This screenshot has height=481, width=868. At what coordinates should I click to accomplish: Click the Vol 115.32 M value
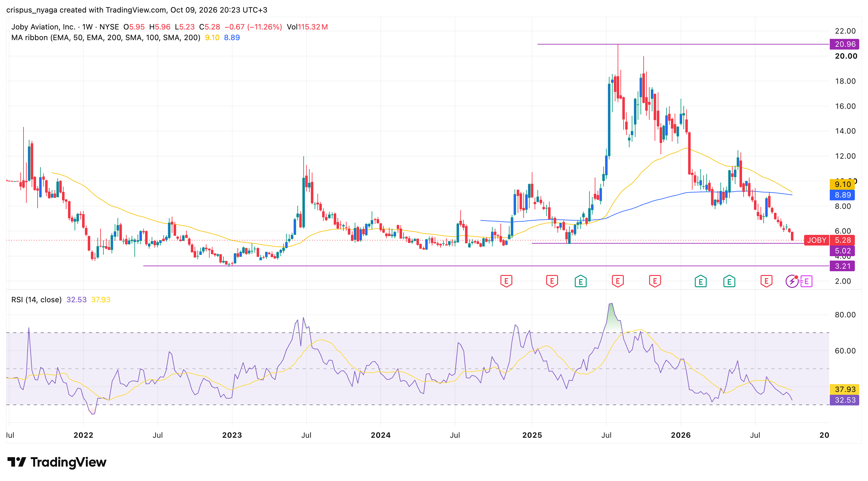click(x=307, y=27)
